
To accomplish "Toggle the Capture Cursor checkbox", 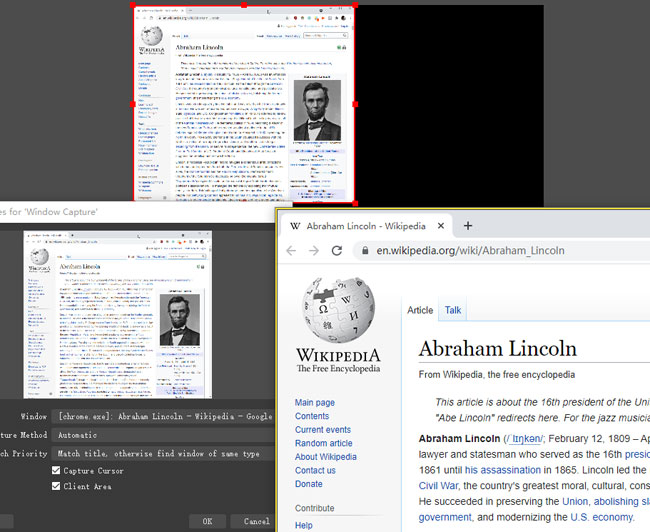I will click(56, 470).
